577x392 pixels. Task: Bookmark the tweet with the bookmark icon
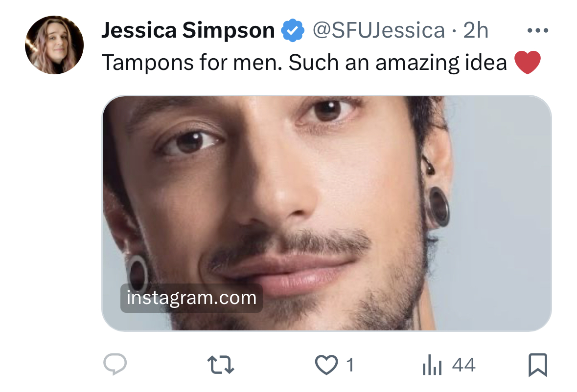tap(538, 365)
